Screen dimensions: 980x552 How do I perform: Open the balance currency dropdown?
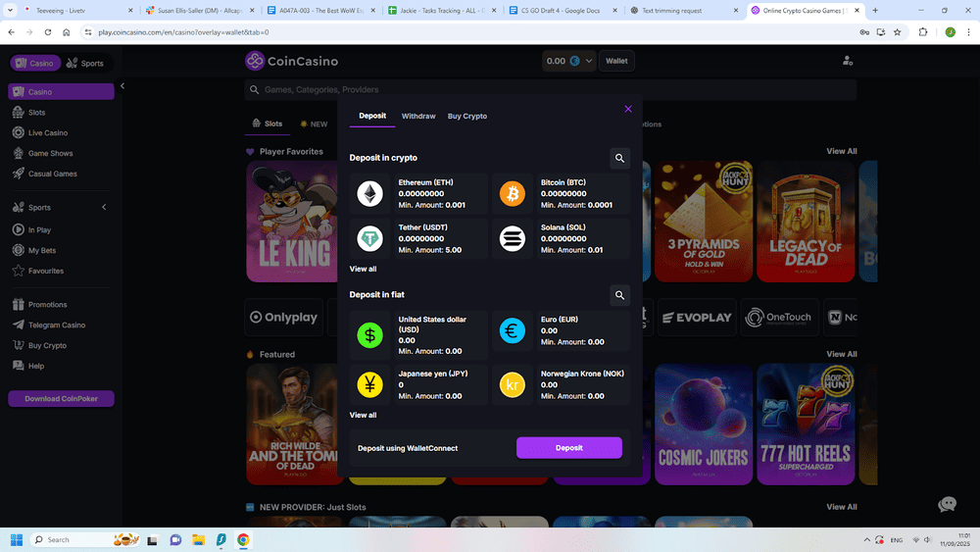[568, 61]
